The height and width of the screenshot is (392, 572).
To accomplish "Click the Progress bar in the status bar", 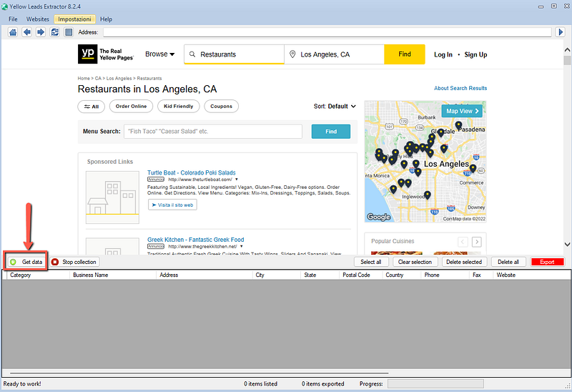I will tap(435, 383).
